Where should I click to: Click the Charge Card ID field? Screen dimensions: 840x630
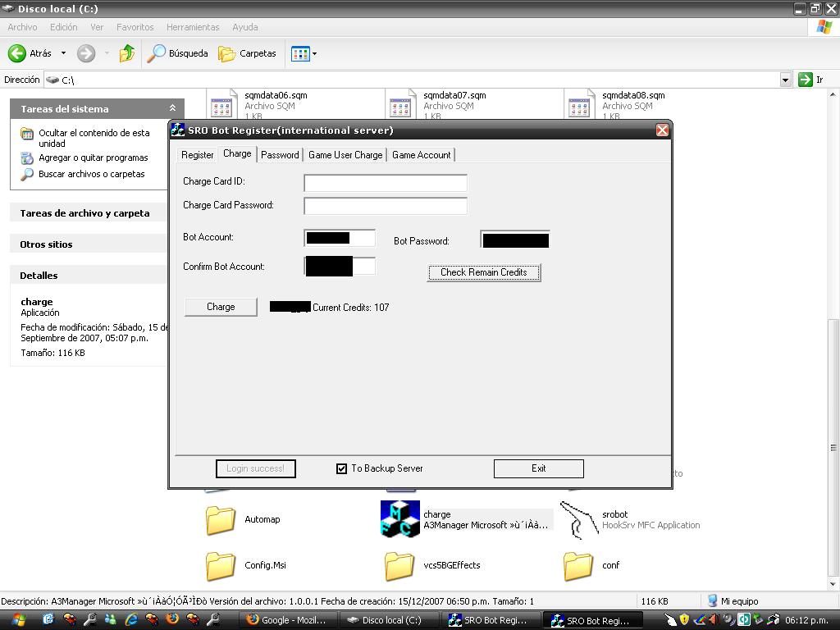tap(385, 182)
